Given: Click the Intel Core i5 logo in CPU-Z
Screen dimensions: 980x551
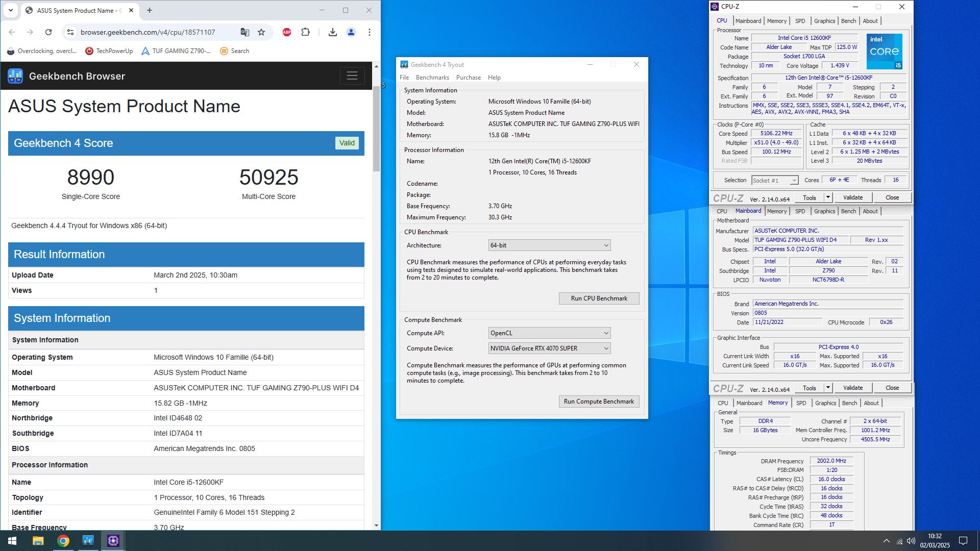Looking at the screenshot, I should (x=885, y=52).
